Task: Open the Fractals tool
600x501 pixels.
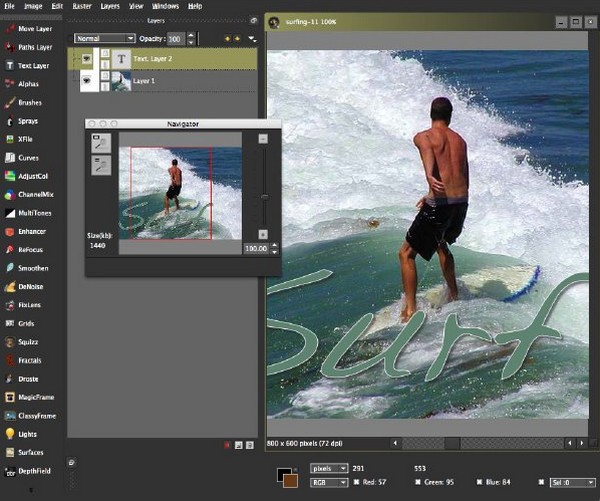Action: pyautogui.click(x=30, y=360)
